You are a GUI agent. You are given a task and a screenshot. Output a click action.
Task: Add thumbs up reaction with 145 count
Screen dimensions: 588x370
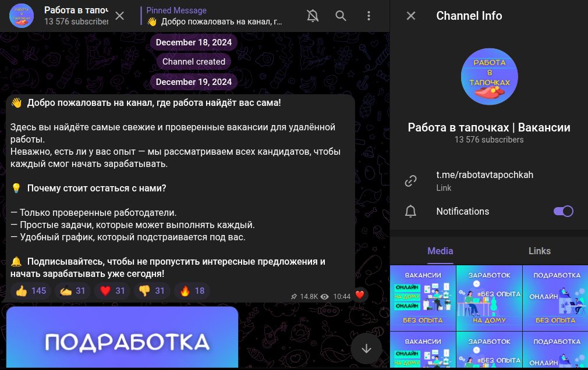[x=31, y=291]
